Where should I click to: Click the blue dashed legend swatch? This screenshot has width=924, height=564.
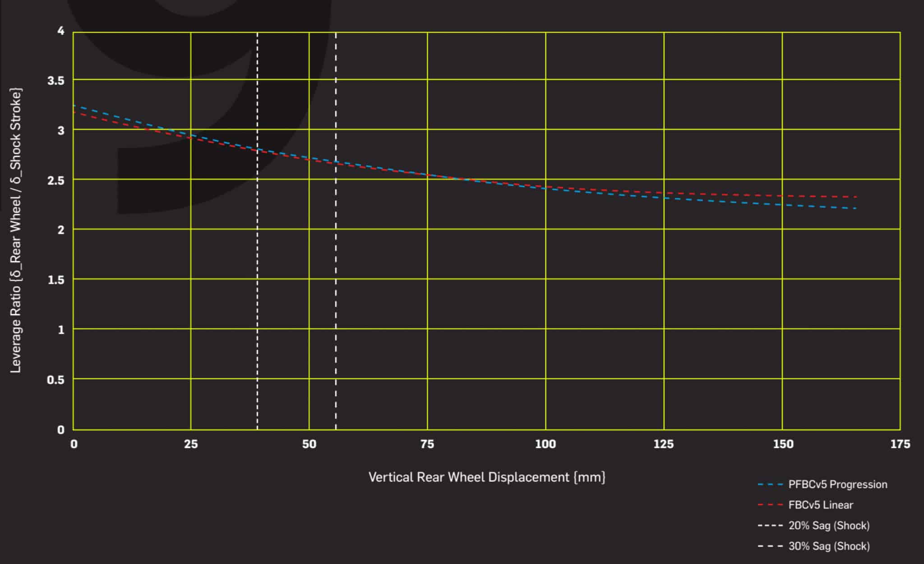tap(770, 485)
